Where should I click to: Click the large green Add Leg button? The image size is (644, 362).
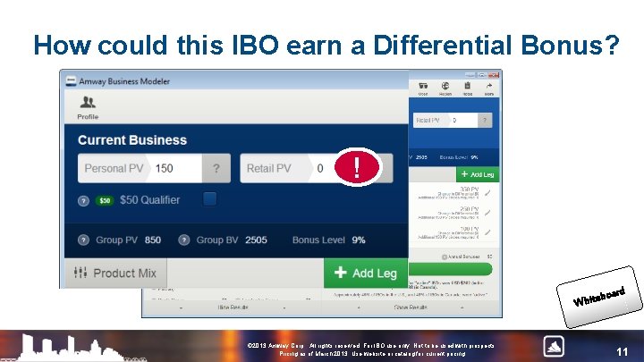click(x=366, y=273)
